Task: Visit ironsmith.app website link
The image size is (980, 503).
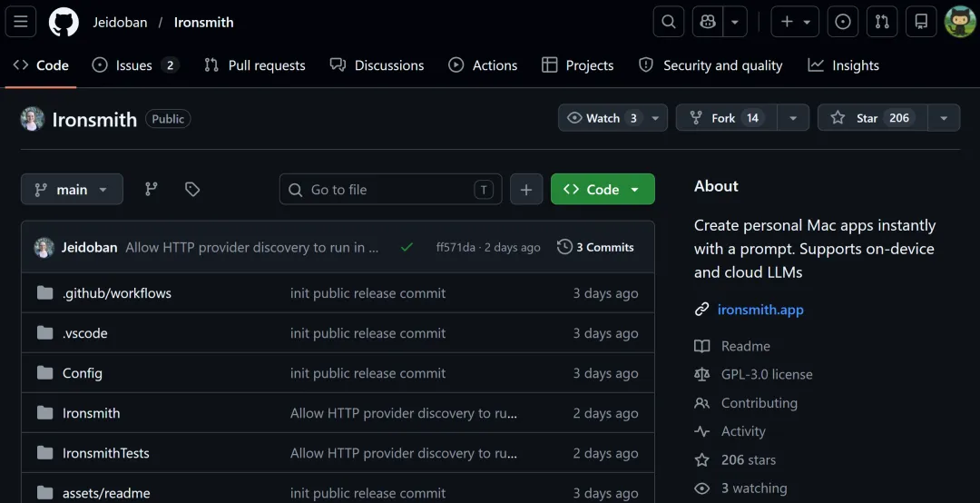Action: [760, 309]
